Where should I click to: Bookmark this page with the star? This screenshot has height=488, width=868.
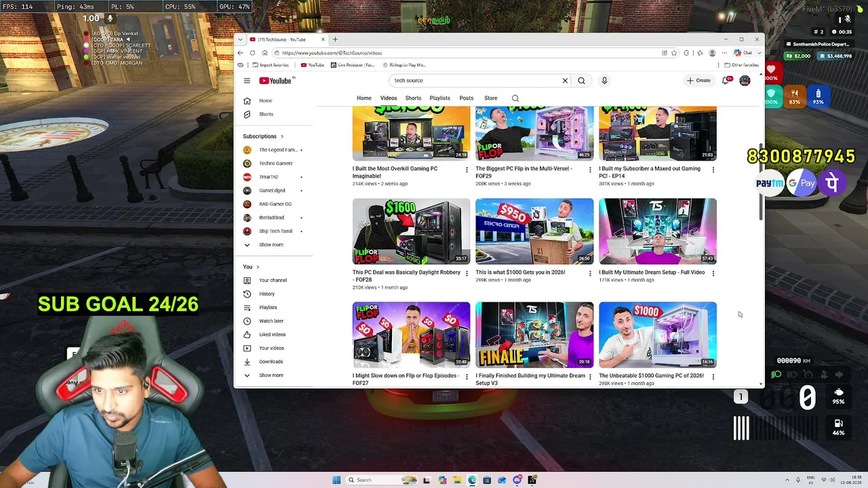pos(673,53)
